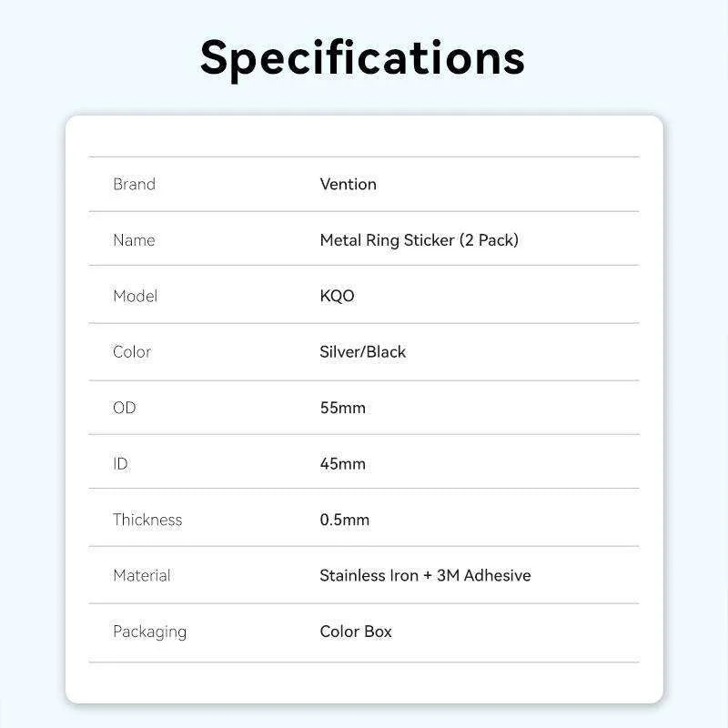Click the OD row label

[125, 408]
